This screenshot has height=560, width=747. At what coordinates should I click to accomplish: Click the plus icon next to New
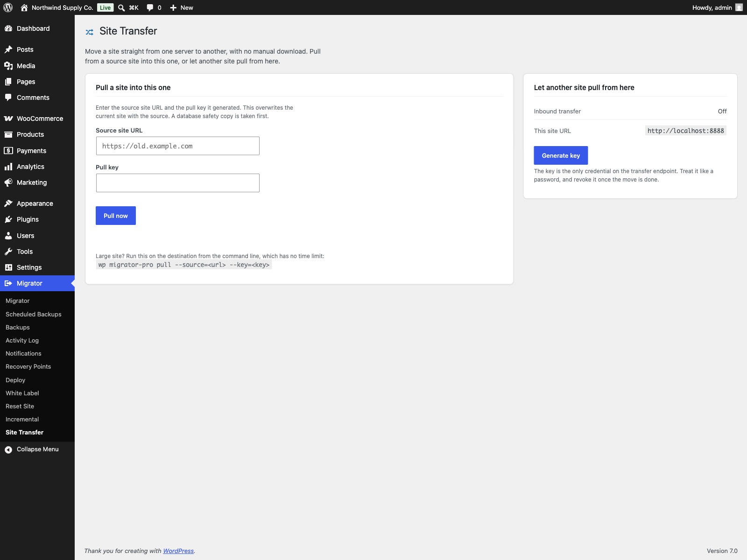(x=173, y=7)
